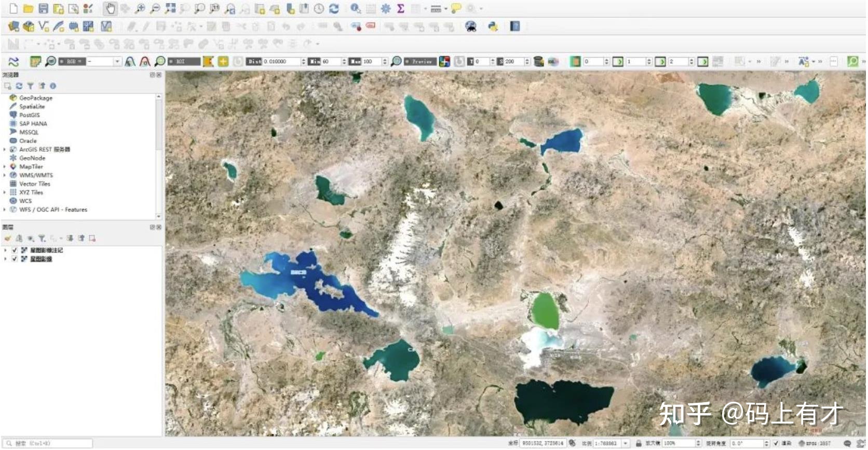The image size is (868, 450).
Task: Select Vector Tiles in the Browser tree
Action: click(34, 183)
